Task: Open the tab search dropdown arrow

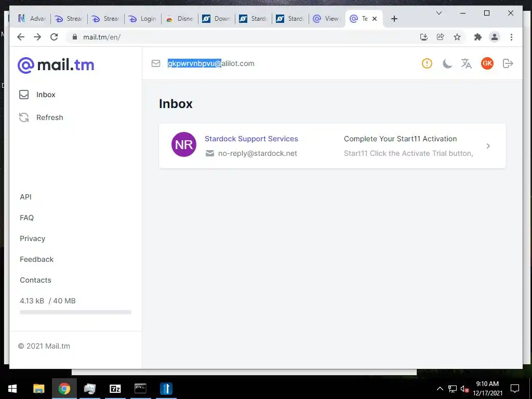Action: (438, 13)
